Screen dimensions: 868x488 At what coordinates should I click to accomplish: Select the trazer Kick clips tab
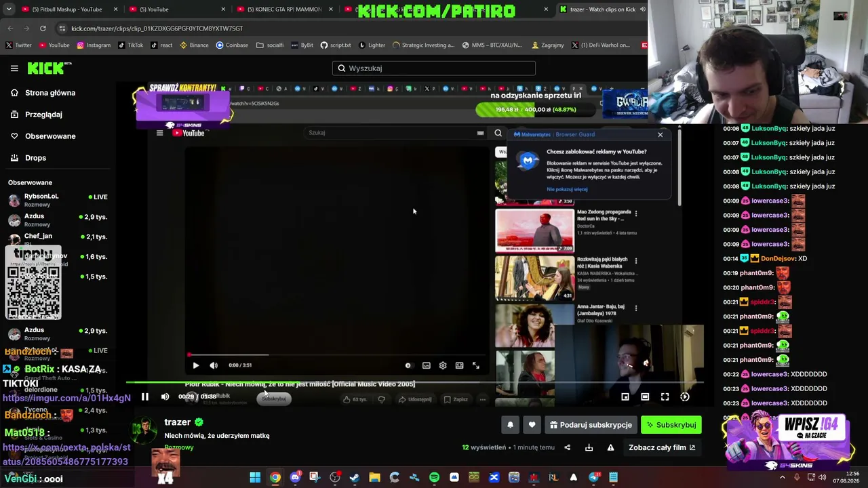[x=601, y=9]
